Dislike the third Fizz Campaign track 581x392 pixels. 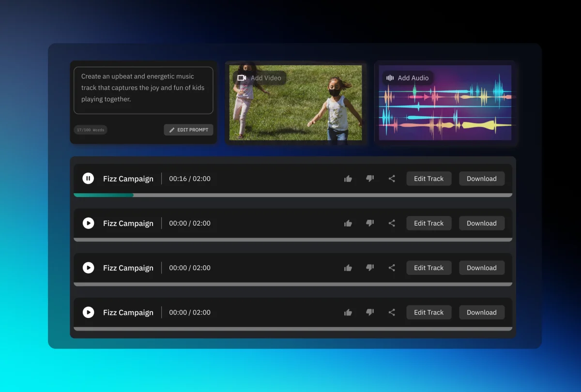(370, 268)
